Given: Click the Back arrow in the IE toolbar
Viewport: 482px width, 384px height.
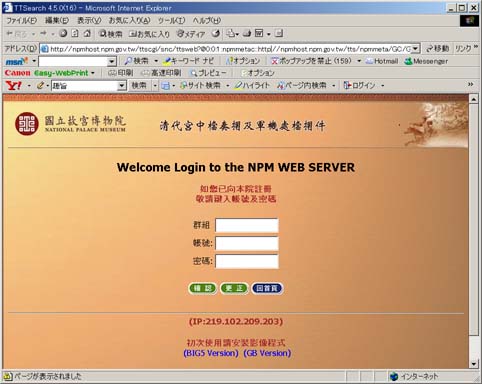Looking at the screenshot, I should point(17,33).
